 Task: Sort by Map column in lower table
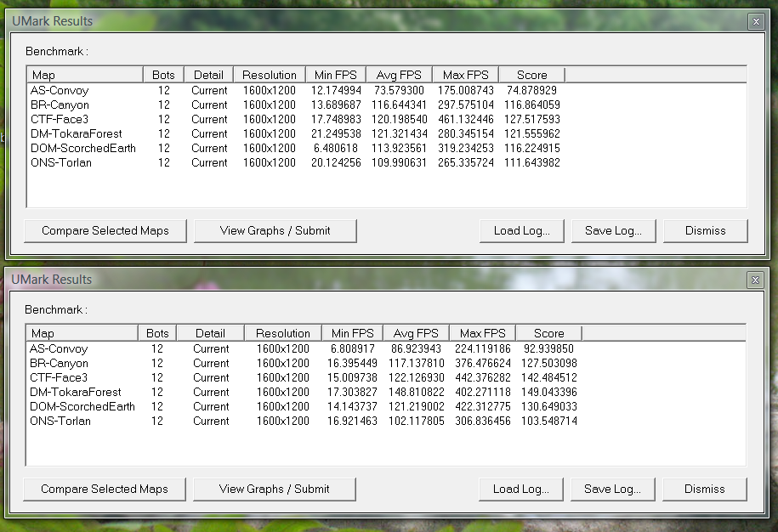click(82, 333)
